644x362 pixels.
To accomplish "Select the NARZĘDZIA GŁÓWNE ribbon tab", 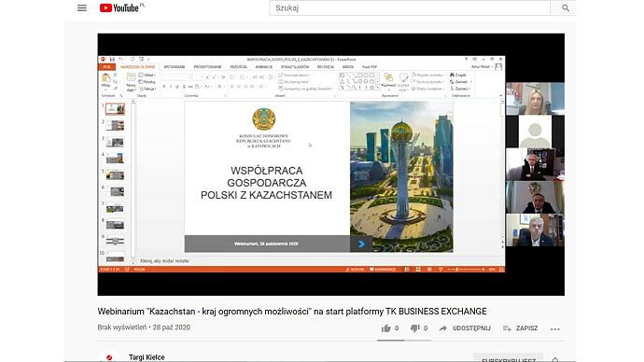I will [137, 67].
